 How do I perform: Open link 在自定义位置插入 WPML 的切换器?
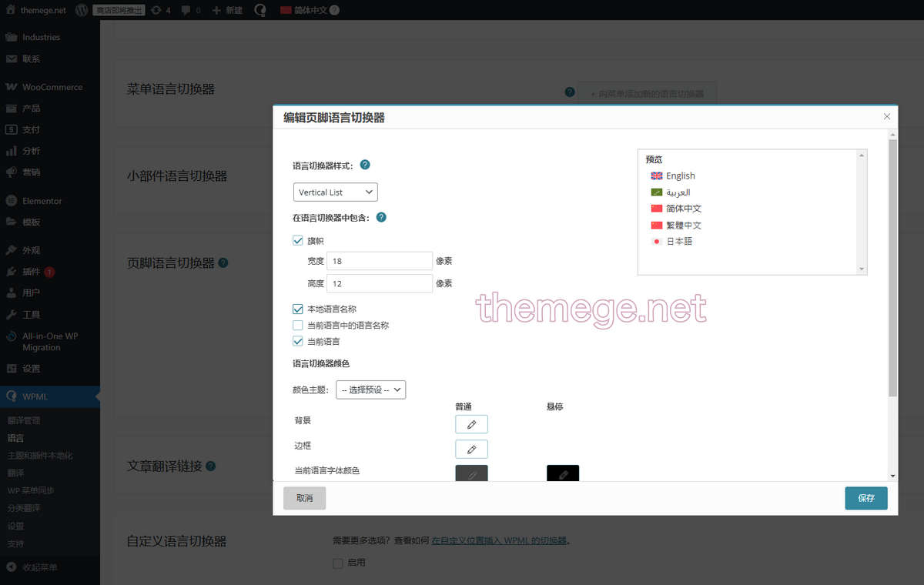pyautogui.click(x=499, y=541)
